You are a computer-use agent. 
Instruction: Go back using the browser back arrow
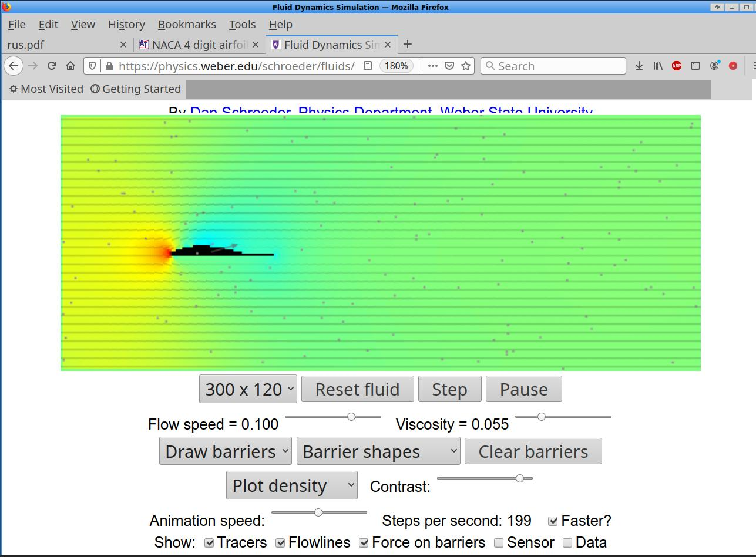[14, 66]
